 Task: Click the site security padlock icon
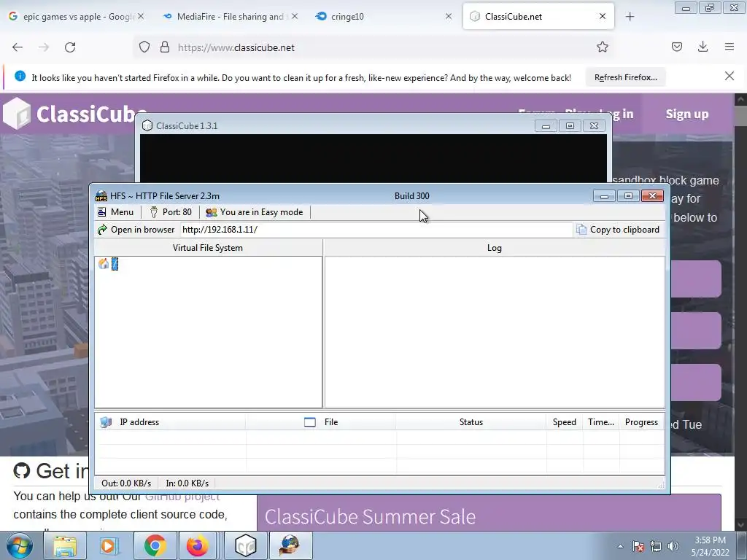point(165,47)
